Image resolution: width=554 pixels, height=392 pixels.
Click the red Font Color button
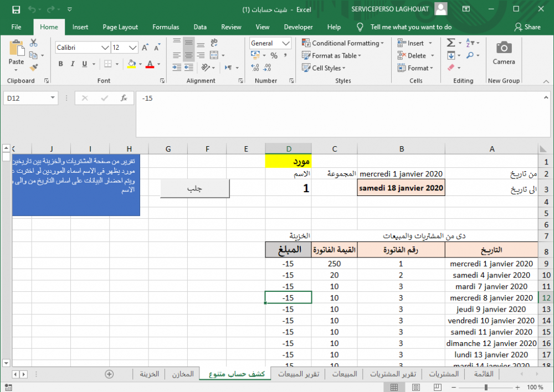pyautogui.click(x=150, y=64)
